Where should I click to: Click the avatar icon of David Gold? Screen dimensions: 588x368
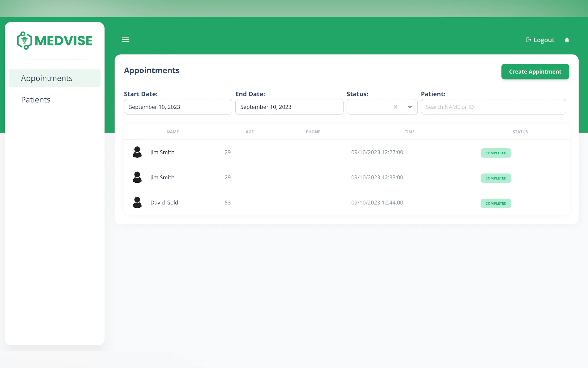(x=137, y=202)
